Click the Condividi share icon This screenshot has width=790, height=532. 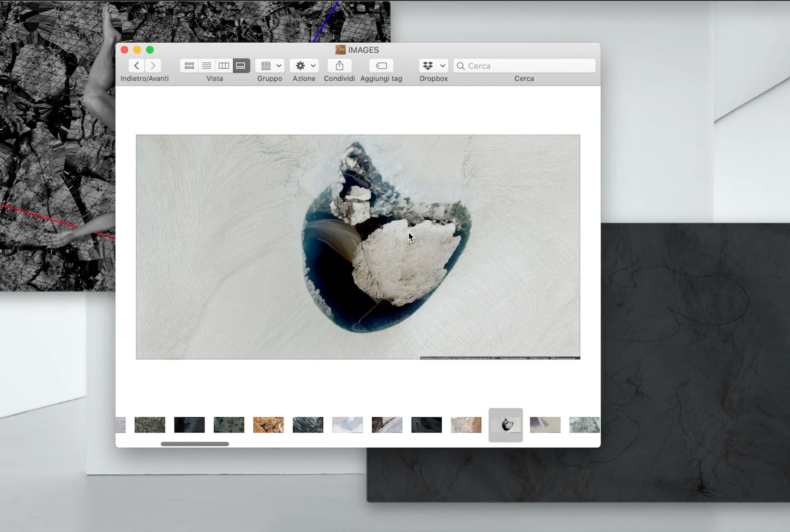pos(339,66)
